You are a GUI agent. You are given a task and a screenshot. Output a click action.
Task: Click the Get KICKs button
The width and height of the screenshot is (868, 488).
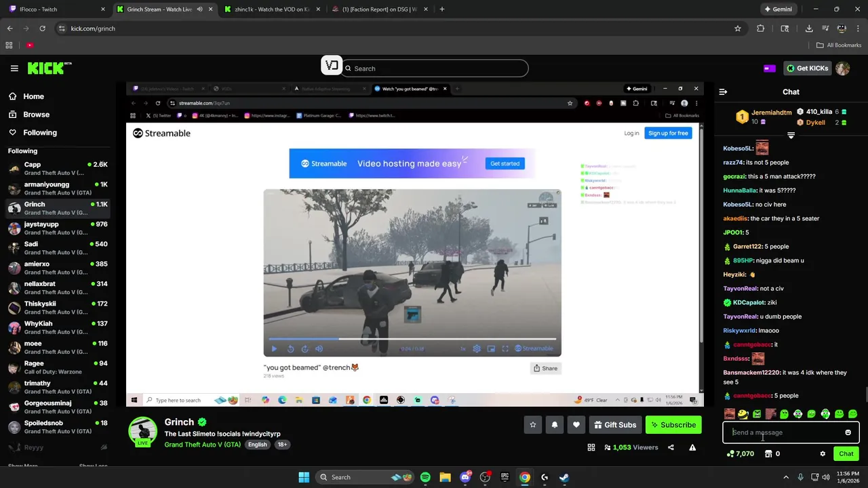click(x=808, y=68)
